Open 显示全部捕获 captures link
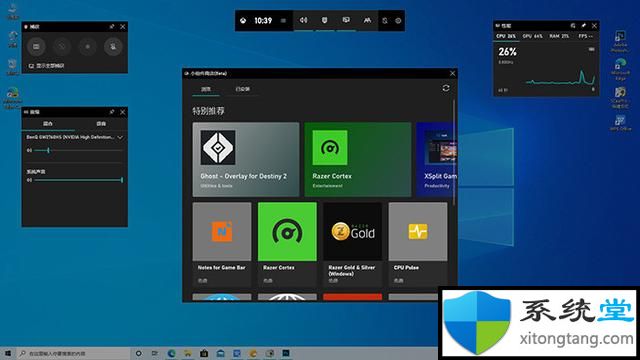This screenshot has width=640, height=360. point(46,66)
